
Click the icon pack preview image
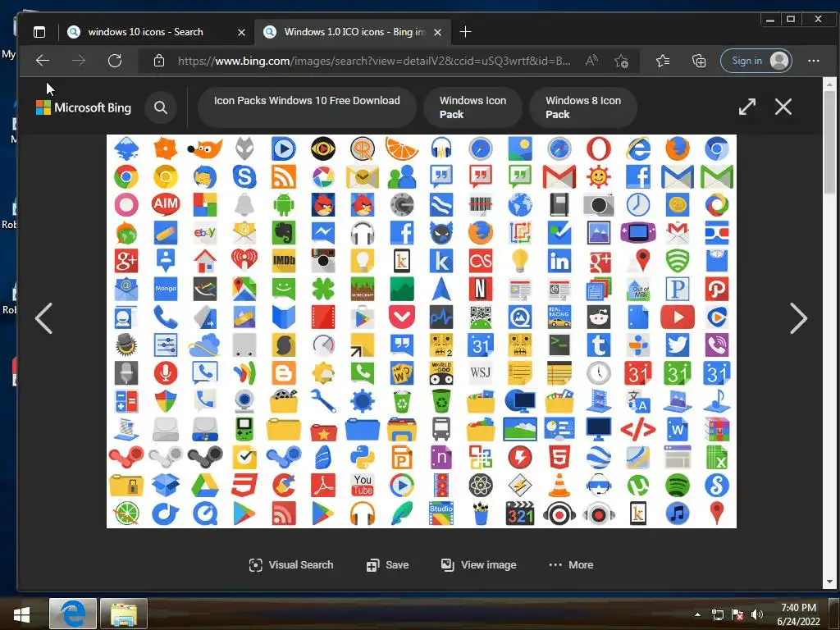(422, 331)
